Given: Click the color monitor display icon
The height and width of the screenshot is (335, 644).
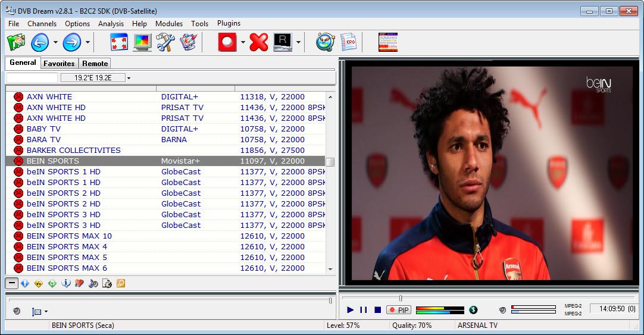Looking at the screenshot, I should click(142, 42).
